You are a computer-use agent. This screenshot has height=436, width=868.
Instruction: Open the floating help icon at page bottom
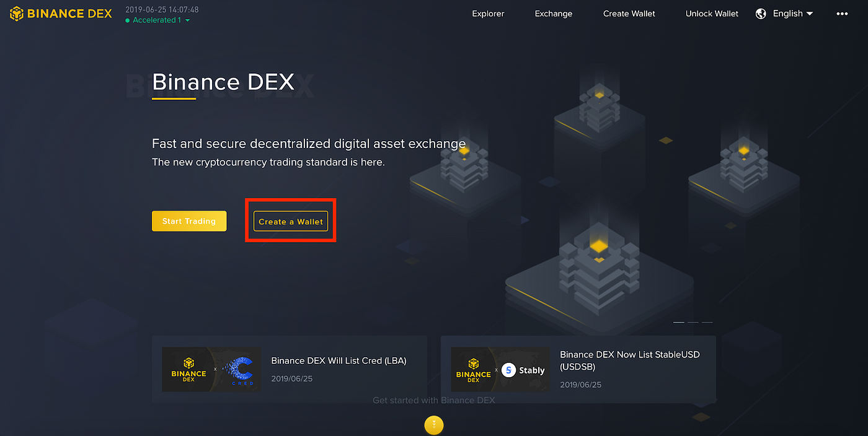[434, 425]
